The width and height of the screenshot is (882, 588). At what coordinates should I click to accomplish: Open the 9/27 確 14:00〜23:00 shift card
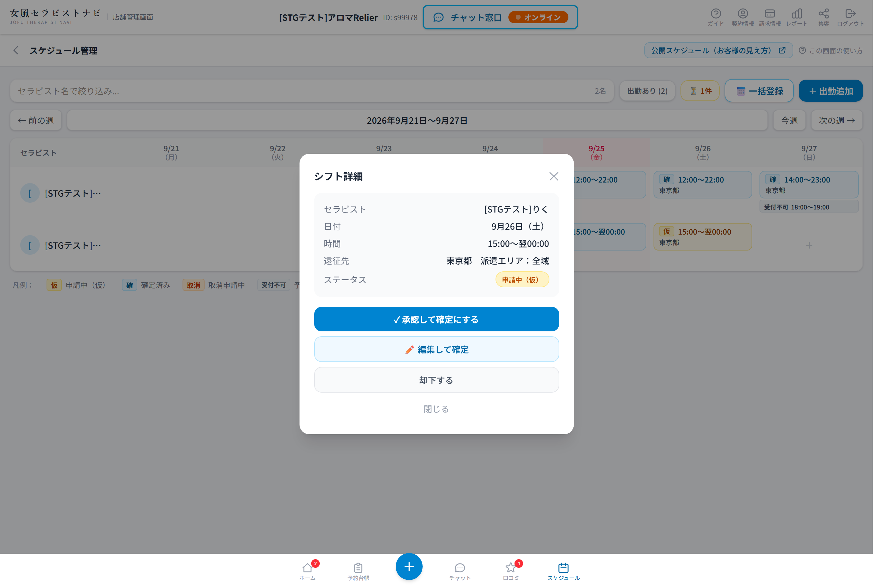(x=809, y=185)
